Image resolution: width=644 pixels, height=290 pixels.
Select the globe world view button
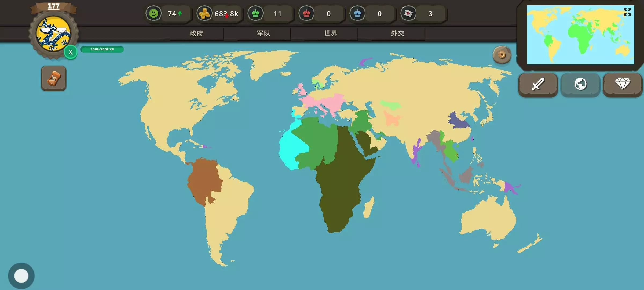580,84
